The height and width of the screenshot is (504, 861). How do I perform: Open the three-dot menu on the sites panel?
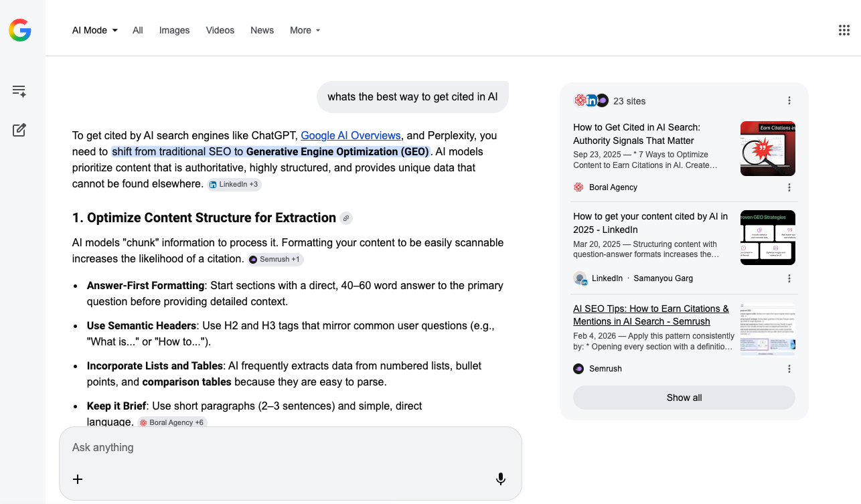click(789, 100)
